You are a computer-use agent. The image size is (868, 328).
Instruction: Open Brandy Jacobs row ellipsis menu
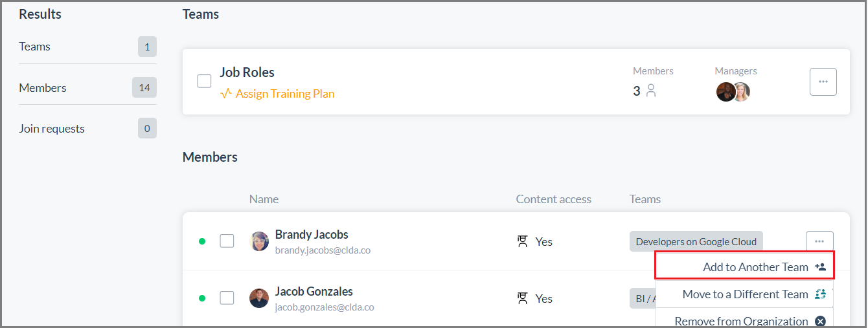coord(819,241)
